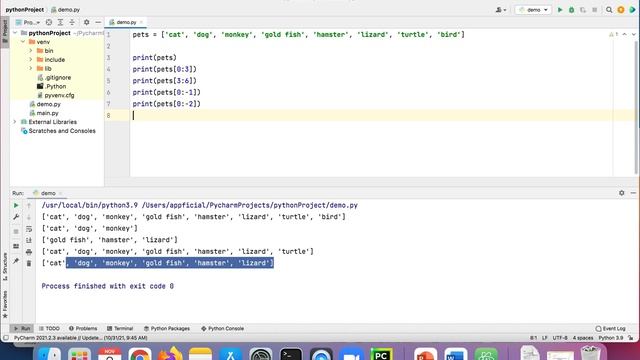Expand the lib folder
640x360 pixels.
[x=31, y=69]
